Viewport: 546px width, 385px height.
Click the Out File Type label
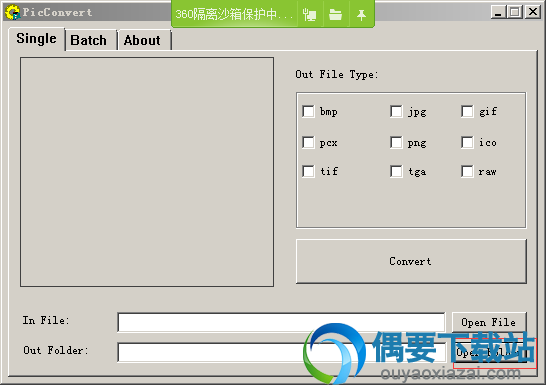[336, 74]
